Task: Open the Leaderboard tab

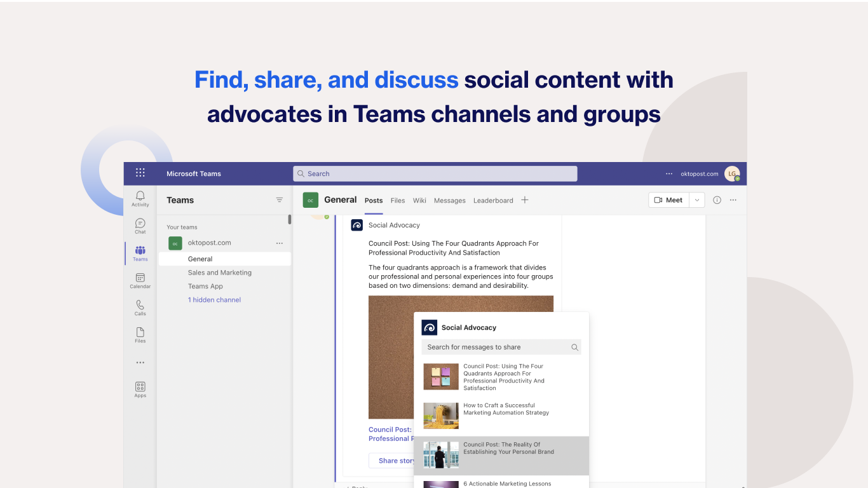Action: pyautogui.click(x=493, y=200)
